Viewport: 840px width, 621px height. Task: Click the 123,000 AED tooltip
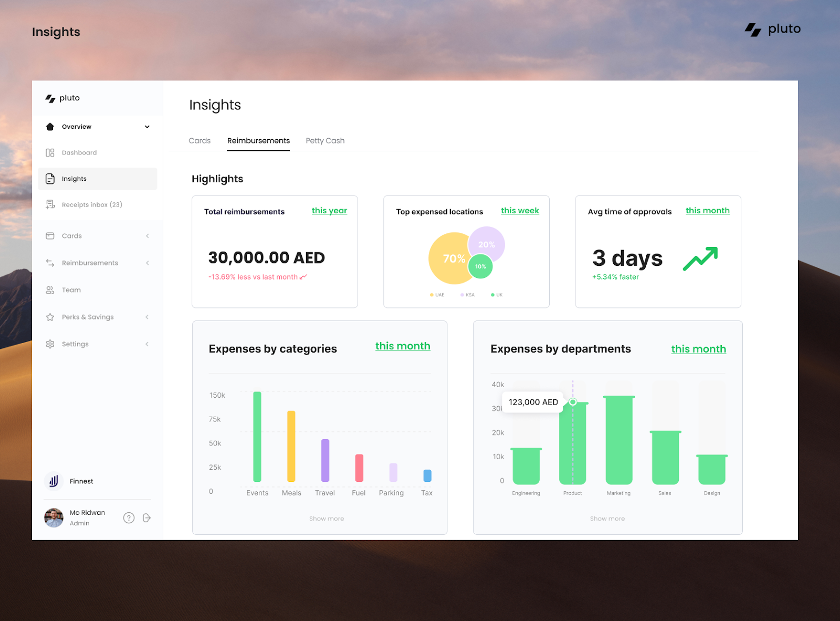coord(533,402)
